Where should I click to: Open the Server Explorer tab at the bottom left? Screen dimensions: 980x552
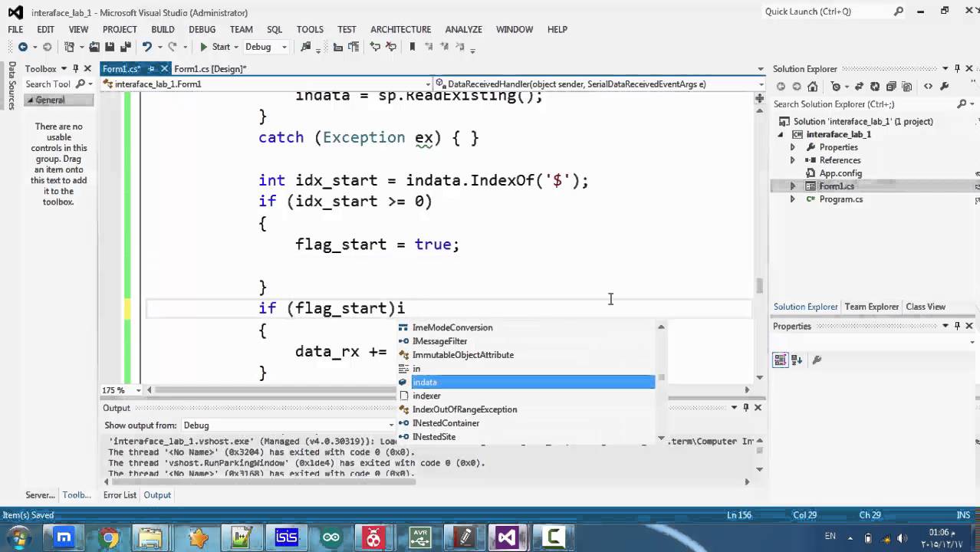pos(40,495)
